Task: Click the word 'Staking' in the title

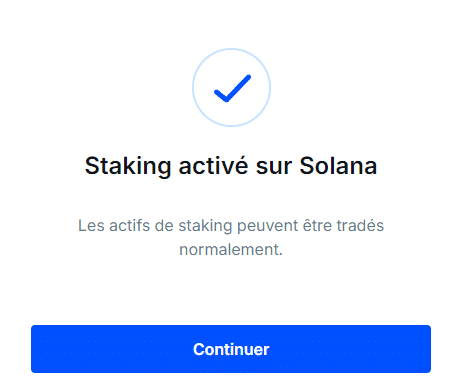Action: (x=128, y=166)
